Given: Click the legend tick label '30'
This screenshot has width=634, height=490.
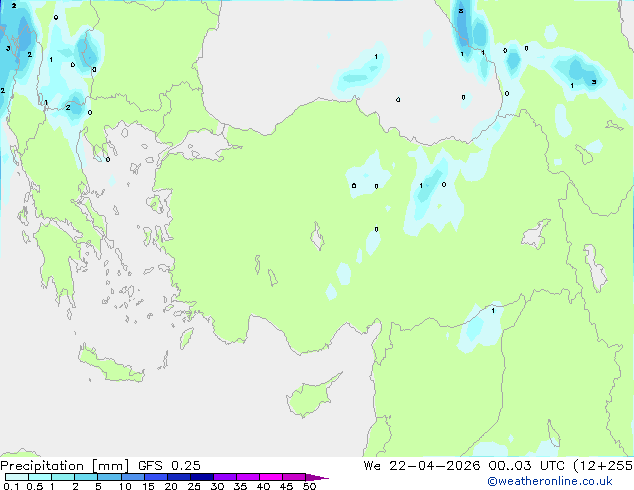Looking at the screenshot, I should (x=217, y=486).
